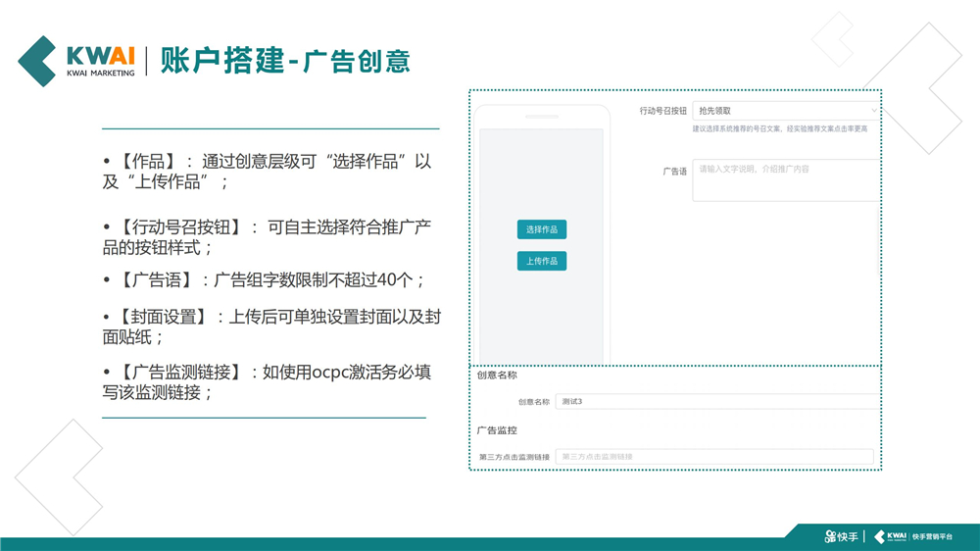
Task: Select the 【广告语】 bullet text
Action: (x=264, y=279)
